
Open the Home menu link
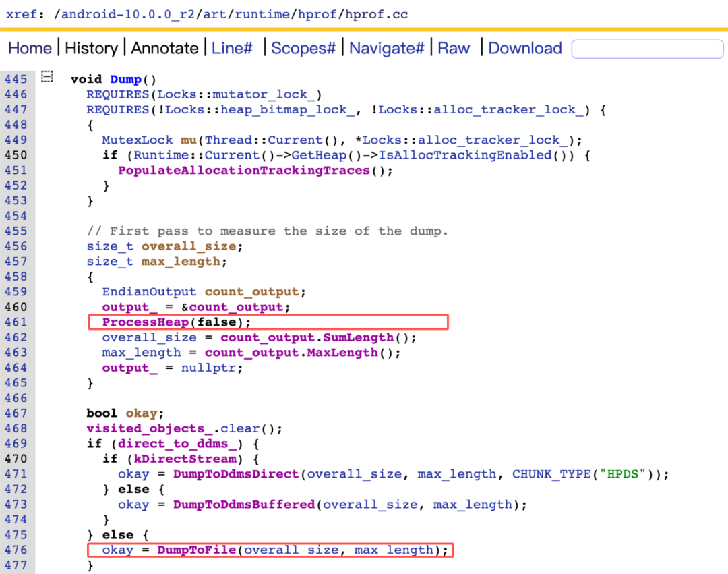(30, 49)
